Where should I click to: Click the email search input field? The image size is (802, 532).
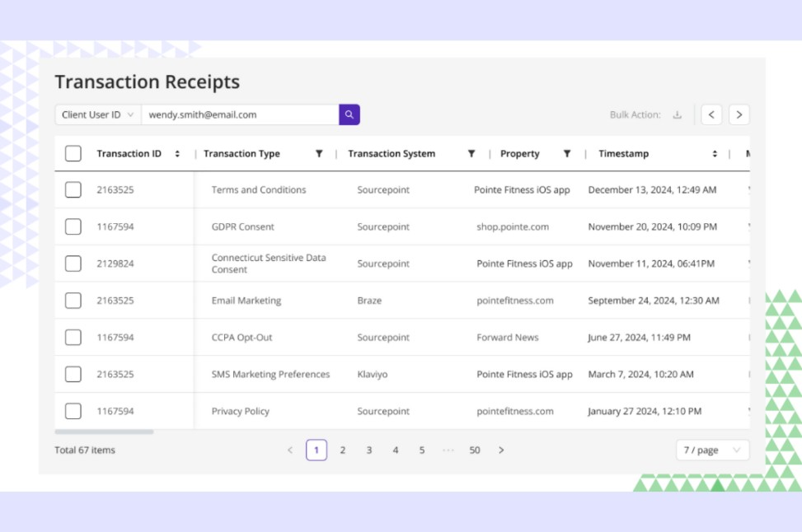(239, 114)
